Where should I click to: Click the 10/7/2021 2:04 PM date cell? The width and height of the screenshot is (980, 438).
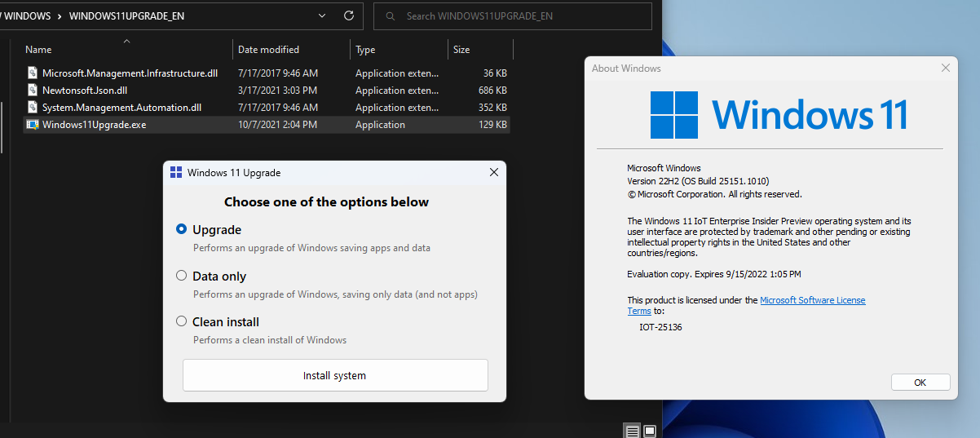pos(277,125)
